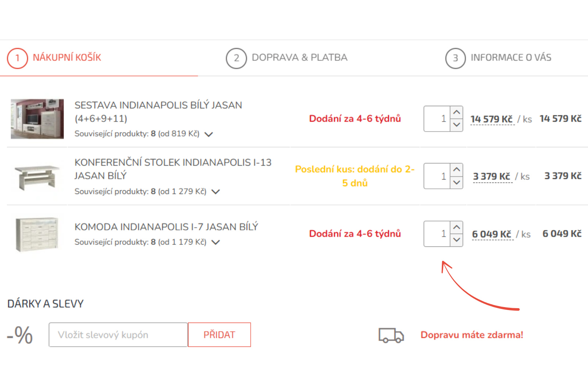Select the step 2 circle icon
Screen dimensions: 588x382
point(236,58)
